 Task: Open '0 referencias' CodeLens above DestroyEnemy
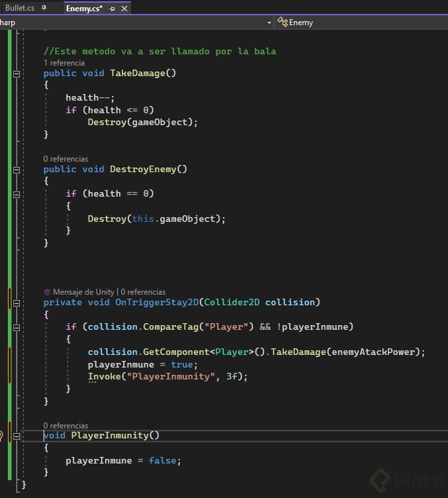pyautogui.click(x=66, y=159)
